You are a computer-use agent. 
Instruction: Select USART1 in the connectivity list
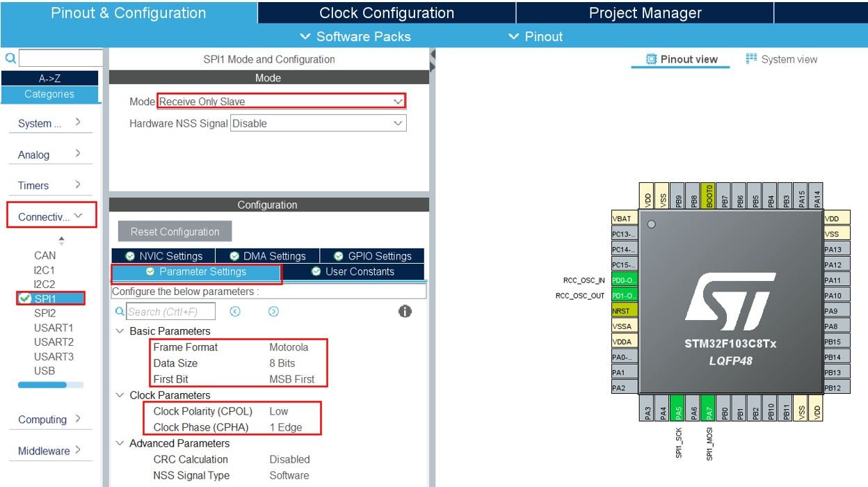[54, 328]
